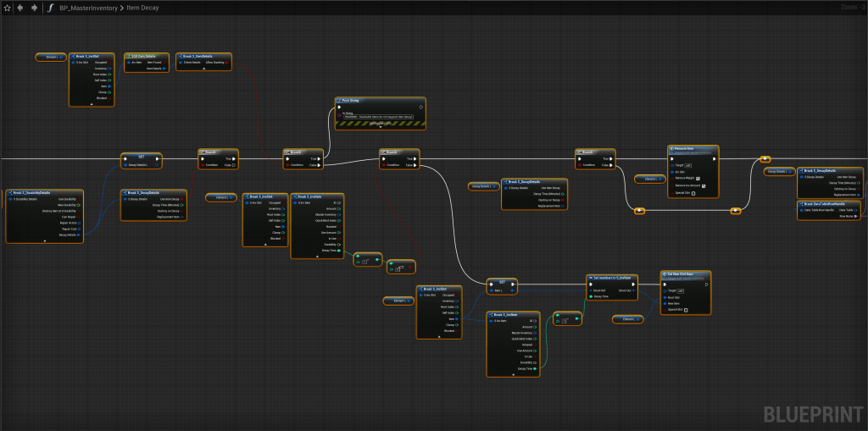Go forward with the right arrow button
The image size is (868, 431).
[34, 8]
